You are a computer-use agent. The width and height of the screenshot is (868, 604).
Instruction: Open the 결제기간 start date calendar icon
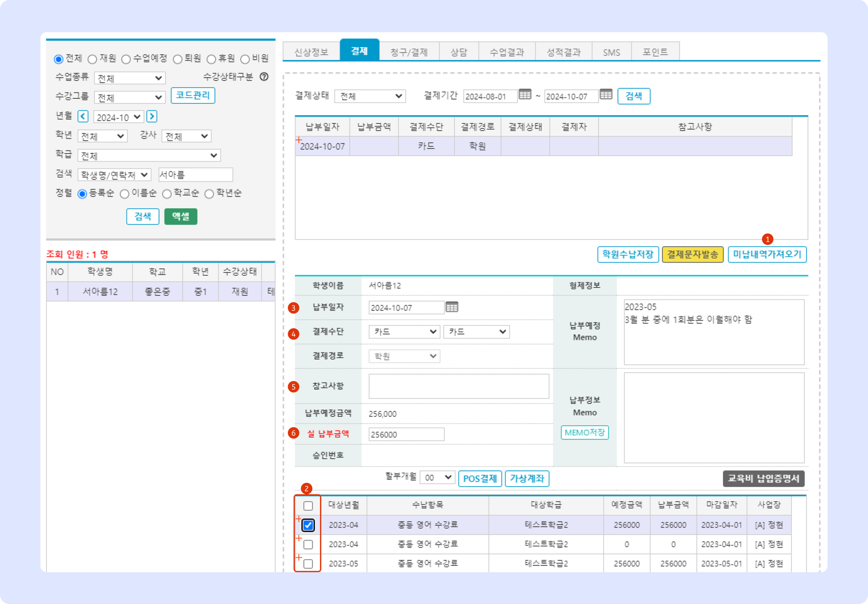click(525, 94)
